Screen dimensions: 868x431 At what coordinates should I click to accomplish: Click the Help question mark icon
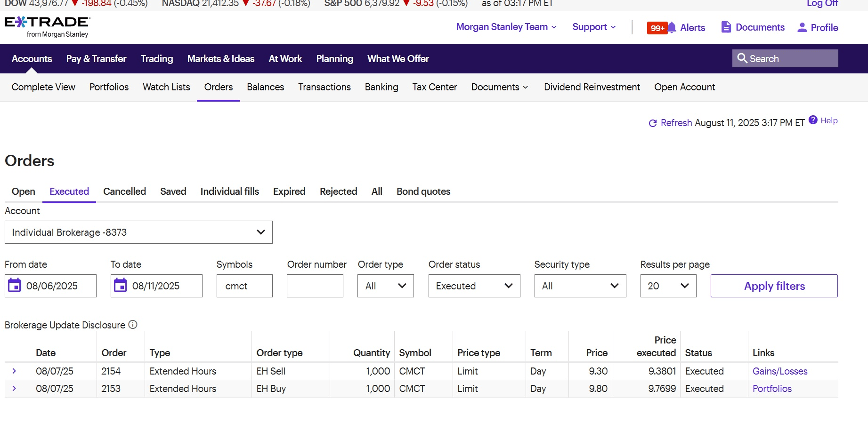(x=813, y=120)
